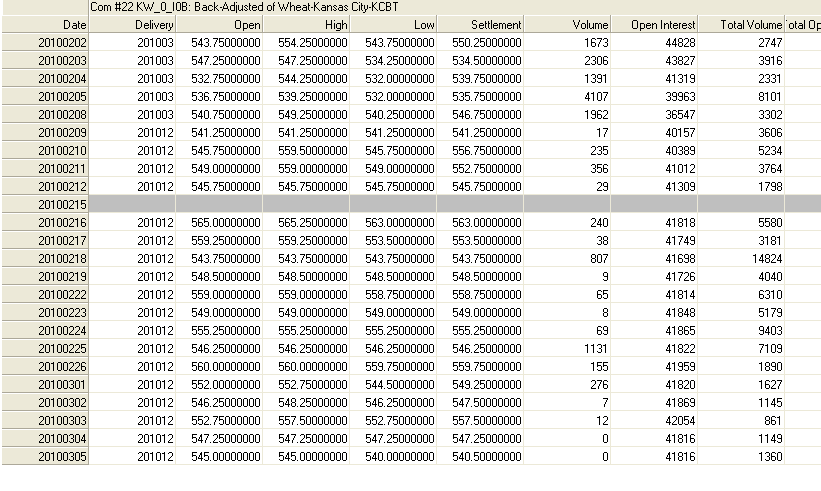The image size is (821, 491).
Task: Click Total Volume cell showing 14824
Action: [741, 257]
